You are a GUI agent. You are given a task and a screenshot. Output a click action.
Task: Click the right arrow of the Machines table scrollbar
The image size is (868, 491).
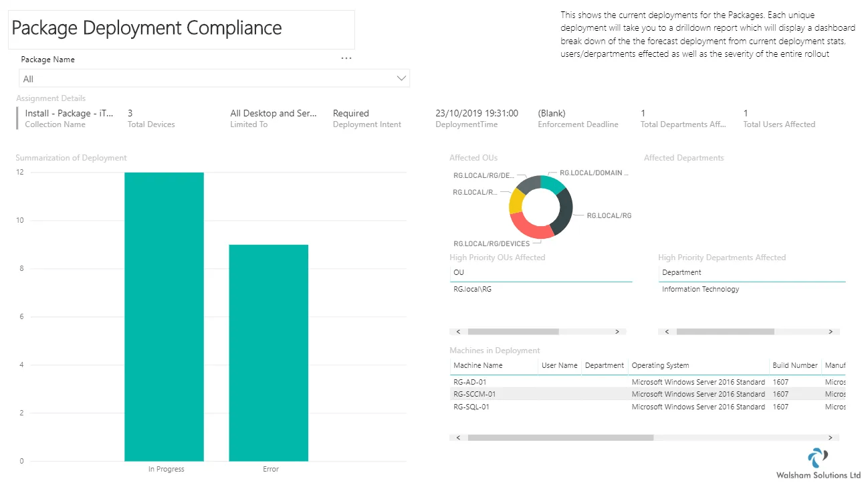point(831,437)
